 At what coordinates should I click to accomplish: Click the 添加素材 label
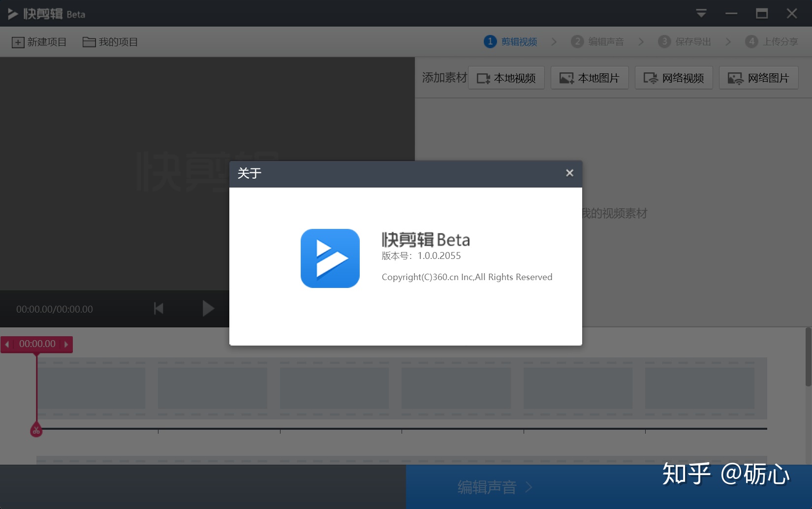click(444, 78)
